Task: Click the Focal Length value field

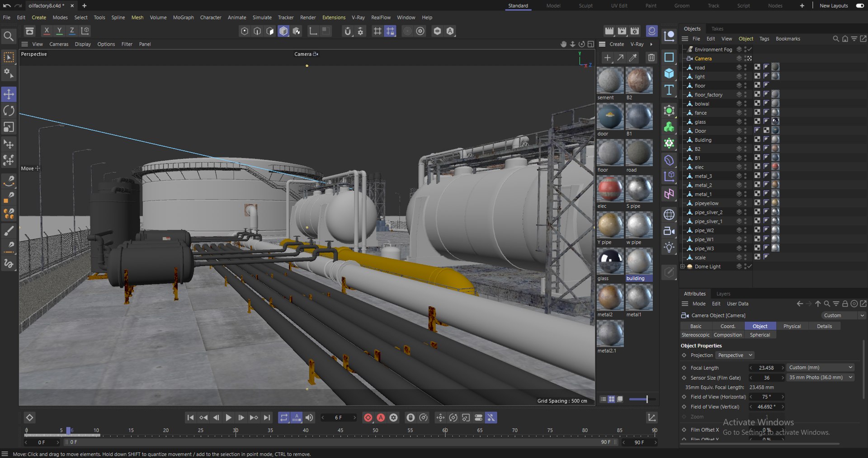Action: 766,368
